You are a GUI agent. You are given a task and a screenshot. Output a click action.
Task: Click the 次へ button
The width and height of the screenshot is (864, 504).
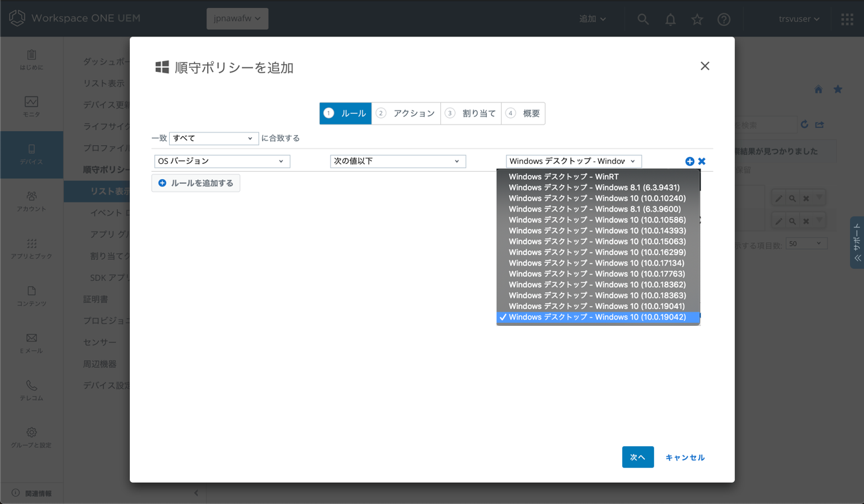[x=638, y=457]
